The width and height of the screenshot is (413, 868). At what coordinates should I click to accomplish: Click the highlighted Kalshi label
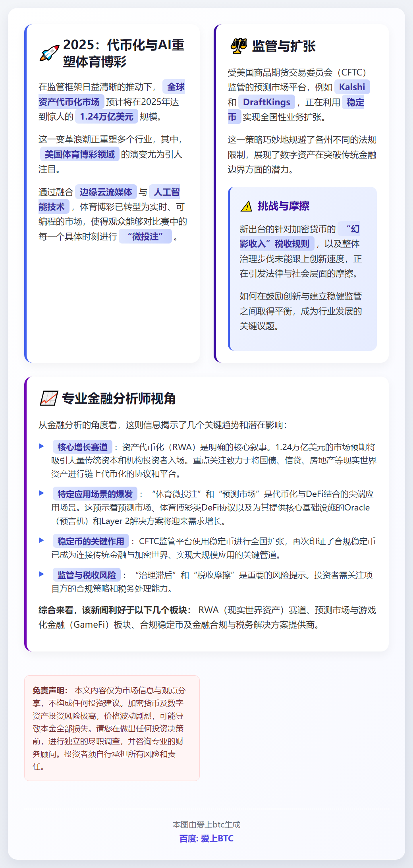point(352,87)
